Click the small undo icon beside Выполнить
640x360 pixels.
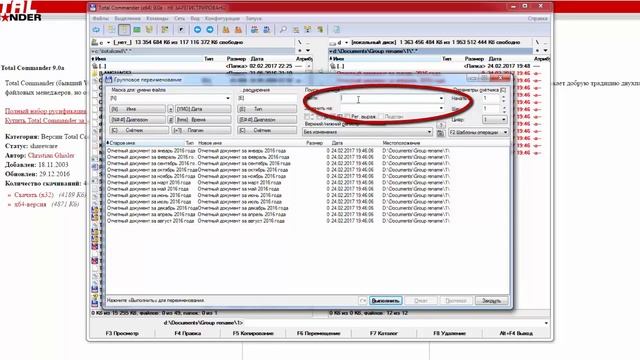pos(362,301)
